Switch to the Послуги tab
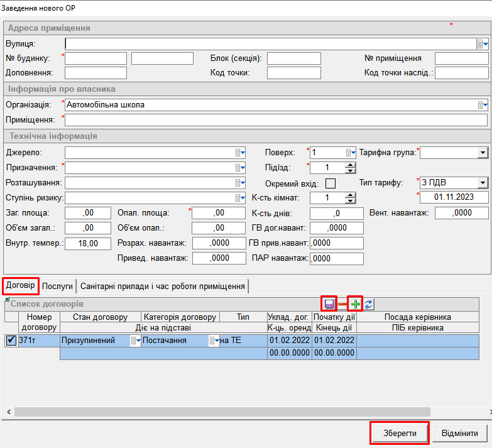Viewport: 492px width, 448px height. click(58, 286)
